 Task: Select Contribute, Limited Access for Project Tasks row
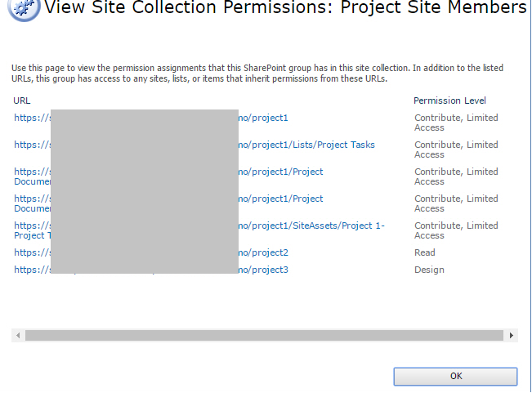tap(456, 150)
